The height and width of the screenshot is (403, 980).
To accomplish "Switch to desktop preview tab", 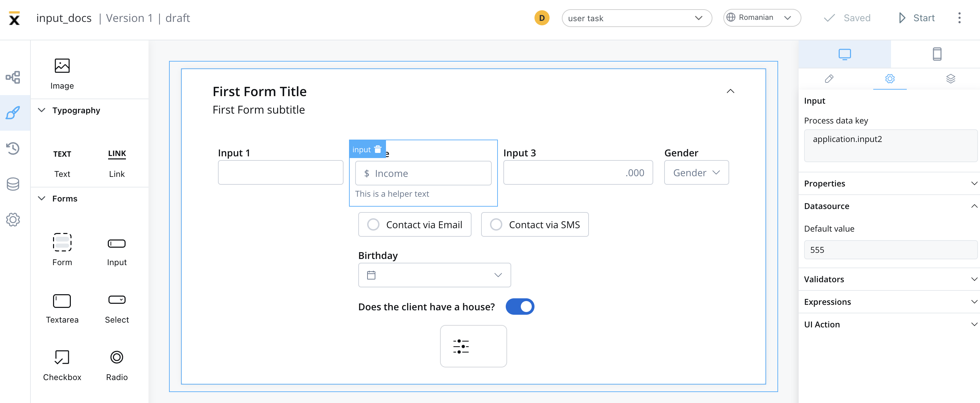I will (844, 54).
